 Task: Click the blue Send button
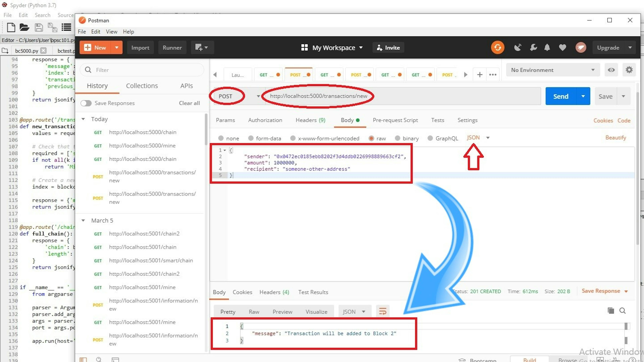(561, 96)
